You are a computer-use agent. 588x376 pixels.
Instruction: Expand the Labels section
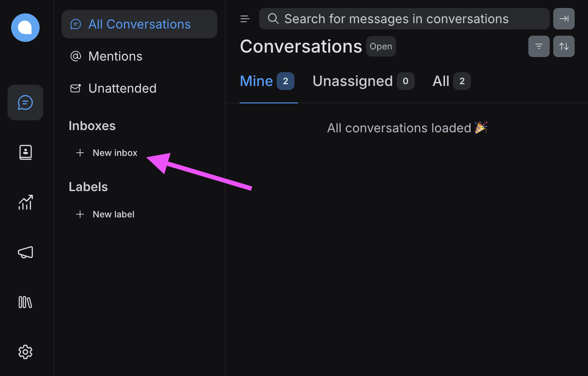[x=88, y=186]
